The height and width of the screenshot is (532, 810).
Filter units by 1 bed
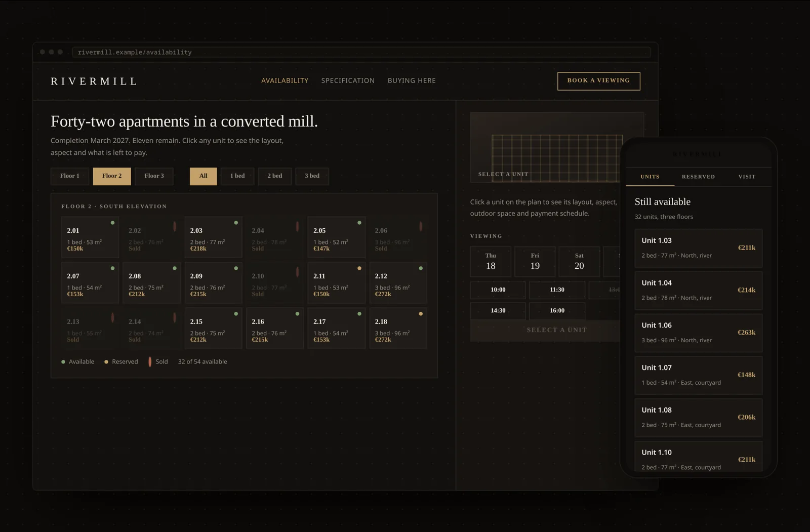pos(237,176)
